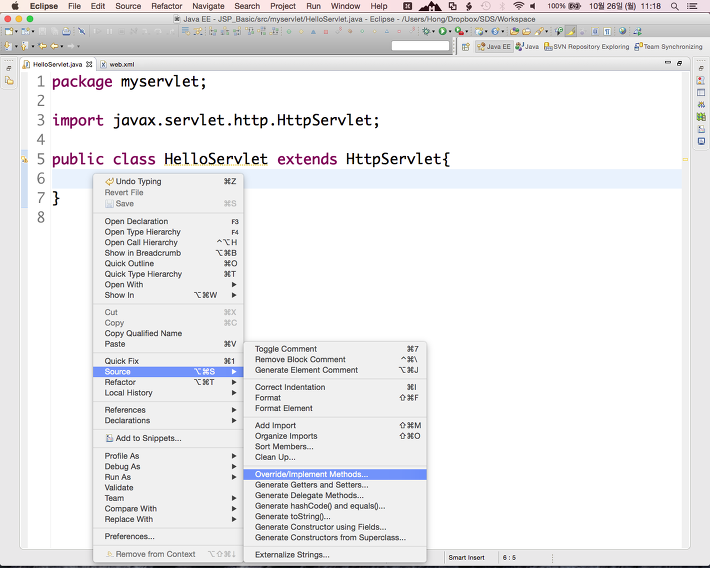Minimize the editor area
The height and width of the screenshot is (568, 710).
click(667, 63)
